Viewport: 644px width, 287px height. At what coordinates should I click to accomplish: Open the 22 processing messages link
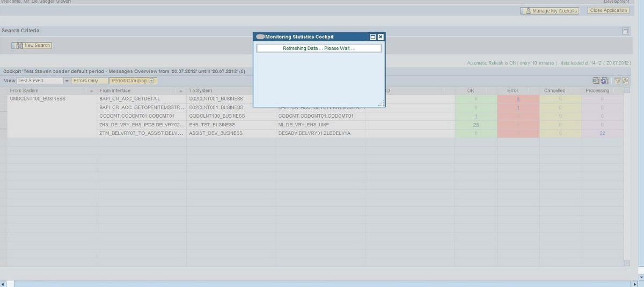coord(602,133)
